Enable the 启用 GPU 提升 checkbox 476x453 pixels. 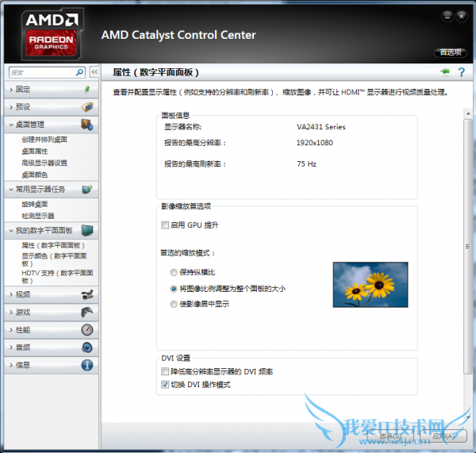(165, 225)
